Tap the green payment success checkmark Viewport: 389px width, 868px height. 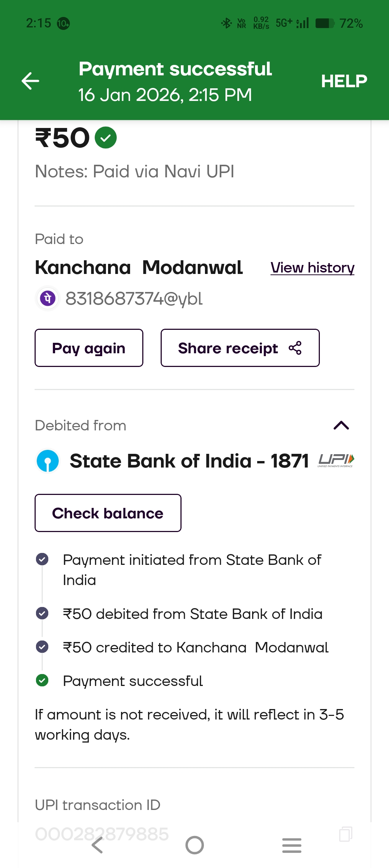coord(106,138)
